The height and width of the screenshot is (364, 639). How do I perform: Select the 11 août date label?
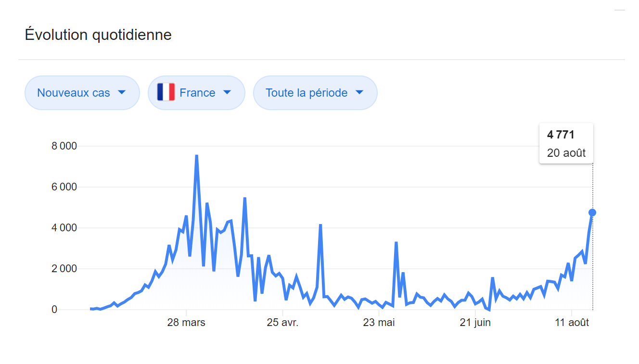[571, 323]
